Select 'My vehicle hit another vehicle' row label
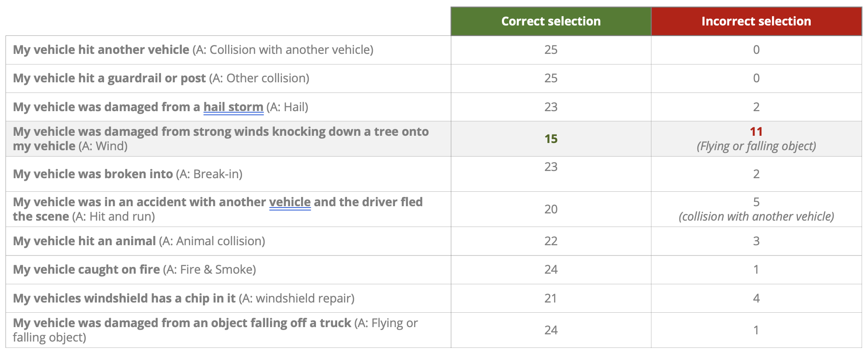 pos(101,50)
